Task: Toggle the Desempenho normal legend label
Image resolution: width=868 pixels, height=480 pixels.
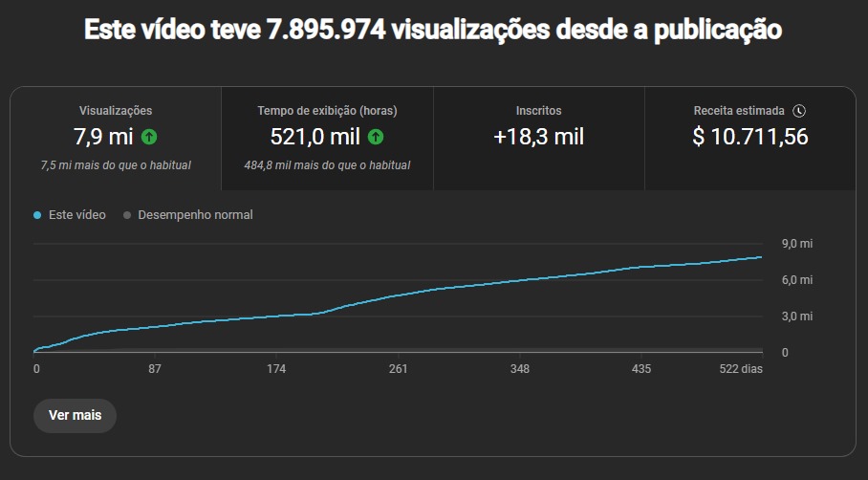Action: [x=195, y=215]
